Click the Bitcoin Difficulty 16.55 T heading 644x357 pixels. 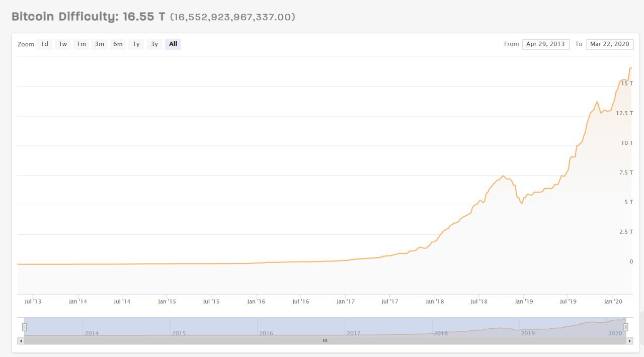point(89,17)
